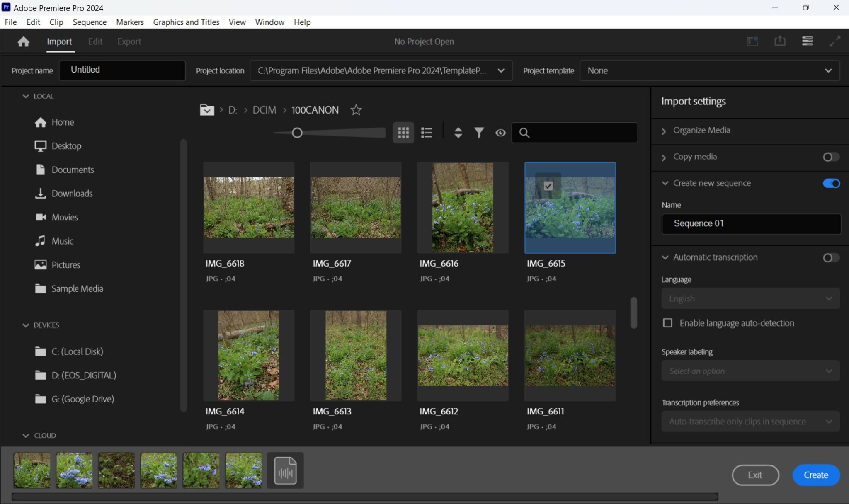Collapse the DEVICES section

click(x=26, y=325)
